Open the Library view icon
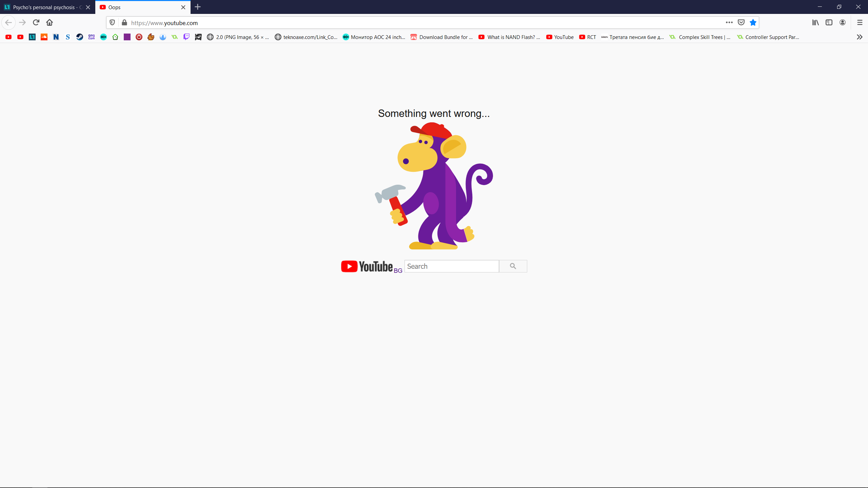Screen dimensions: 868x488 [x=815, y=23]
